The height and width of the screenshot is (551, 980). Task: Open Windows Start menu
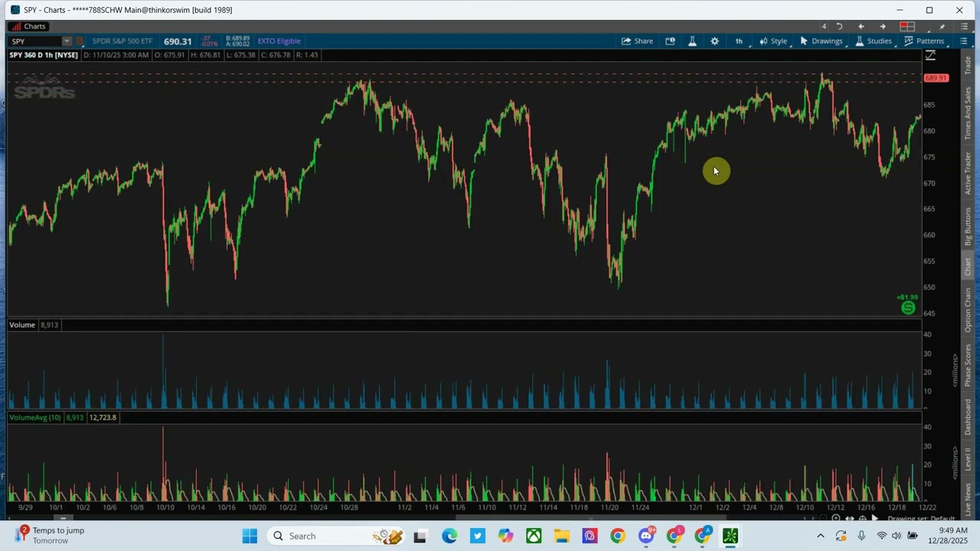(250, 536)
